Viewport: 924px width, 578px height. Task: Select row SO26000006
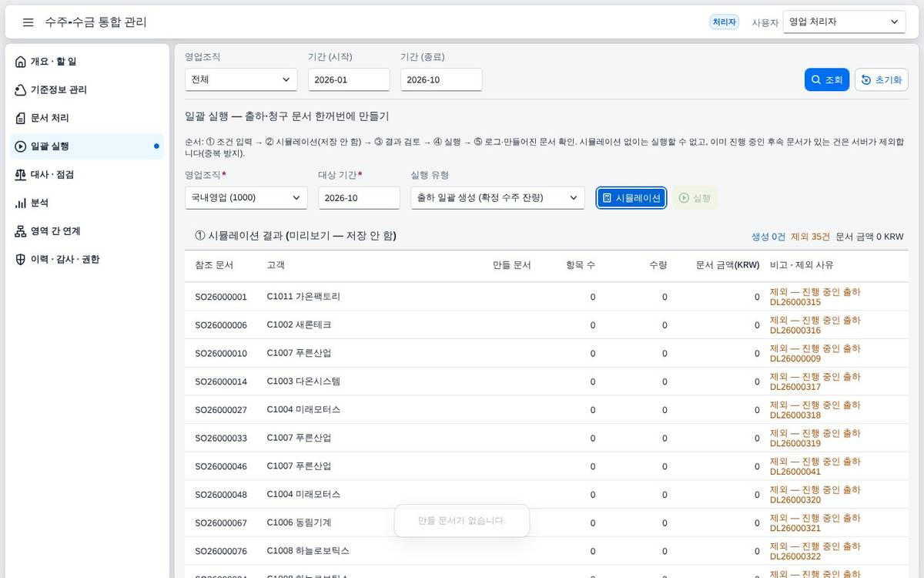pyautogui.click(x=547, y=325)
